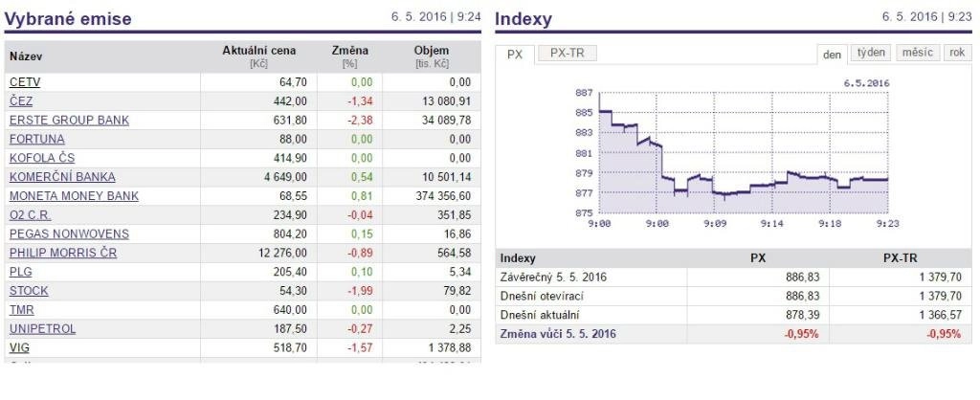The height and width of the screenshot is (400, 980).
Task: Open the VIG stock link
Action: [19, 348]
